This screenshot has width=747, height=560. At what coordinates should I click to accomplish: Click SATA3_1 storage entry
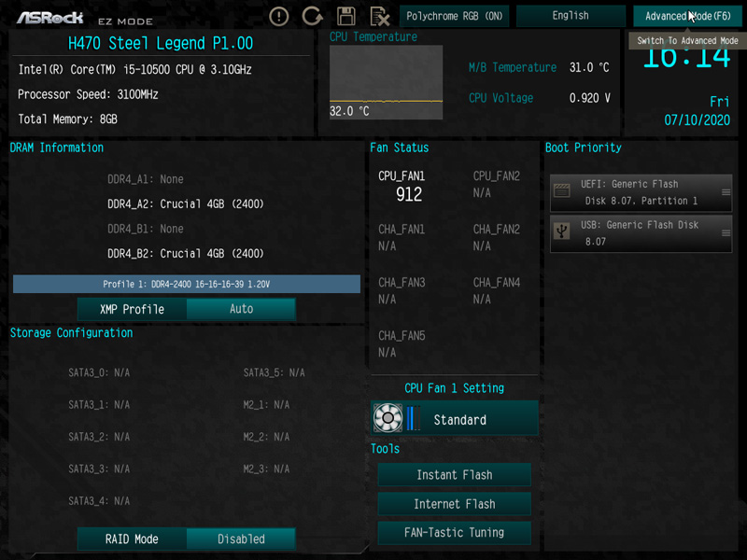[99, 405]
